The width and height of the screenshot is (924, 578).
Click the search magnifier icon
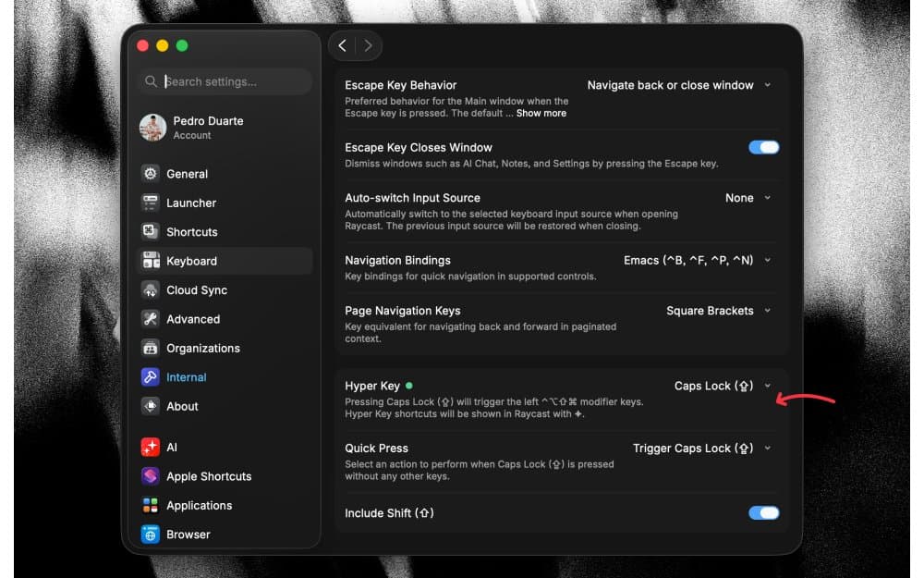pos(151,81)
